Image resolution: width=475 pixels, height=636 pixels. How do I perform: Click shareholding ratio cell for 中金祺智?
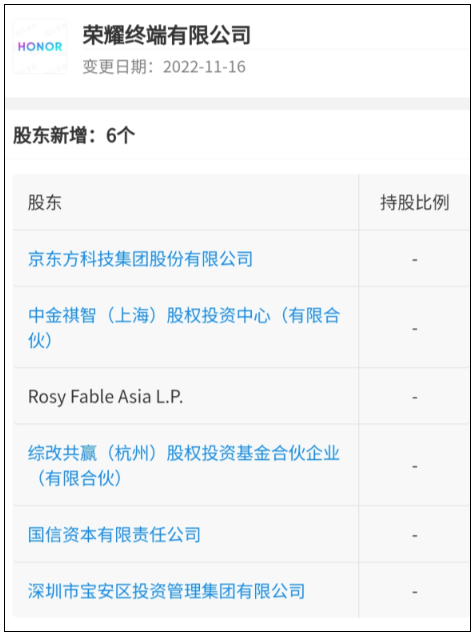pos(415,328)
